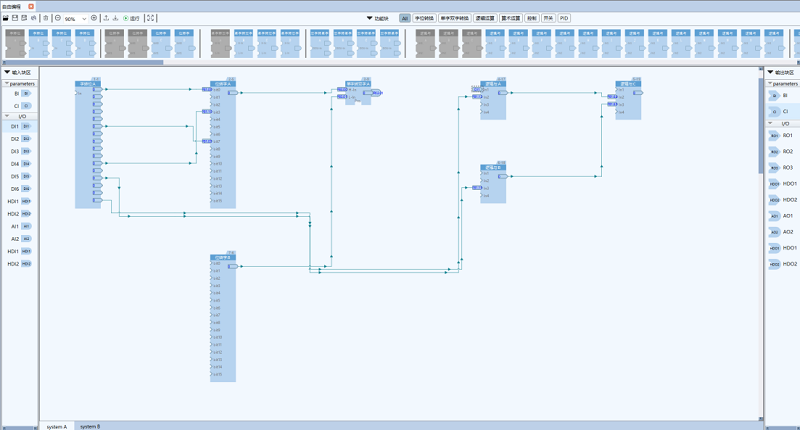Click the function block palette horizontal scrollbar
800x430 pixels.
point(80,62)
